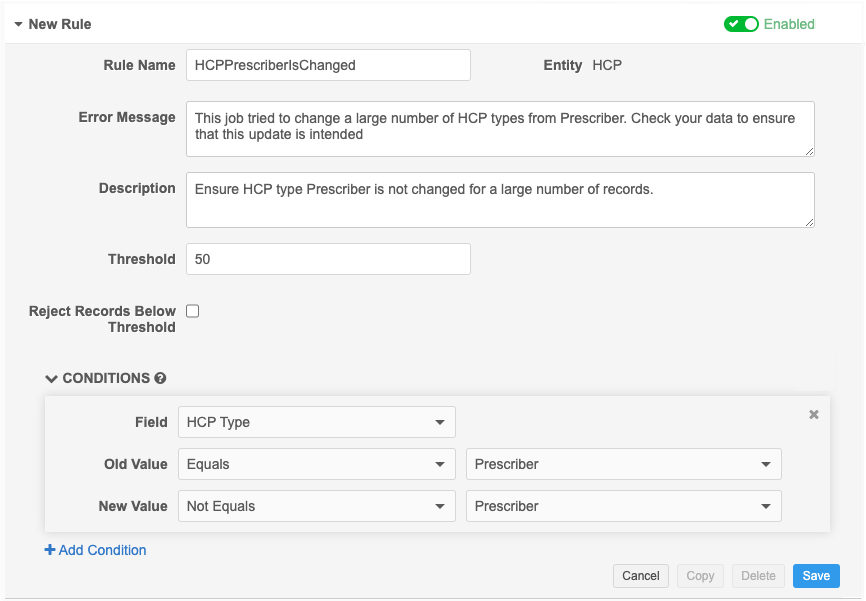Click the CONDITIONS help question mark icon
Viewport: 866px width, 601px height.
point(160,379)
